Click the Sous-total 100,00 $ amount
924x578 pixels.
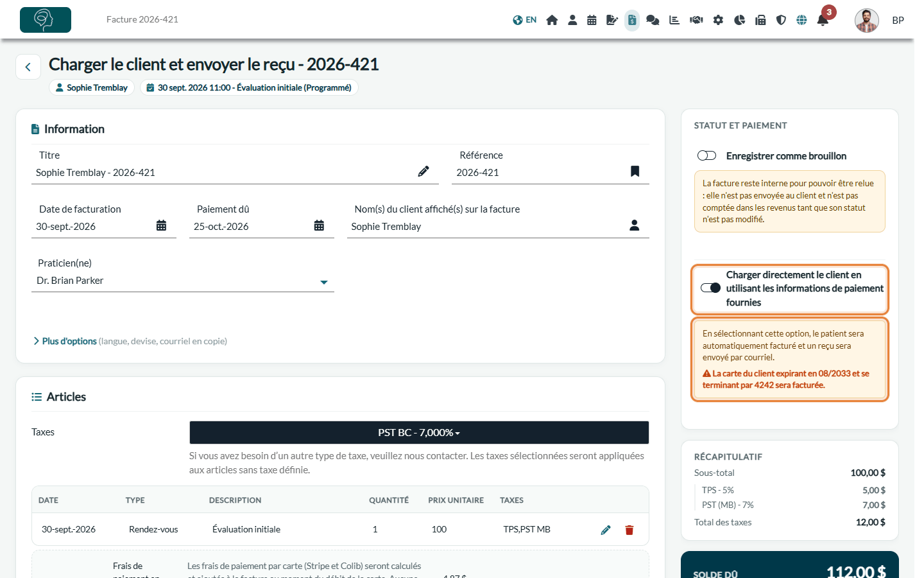click(x=868, y=473)
